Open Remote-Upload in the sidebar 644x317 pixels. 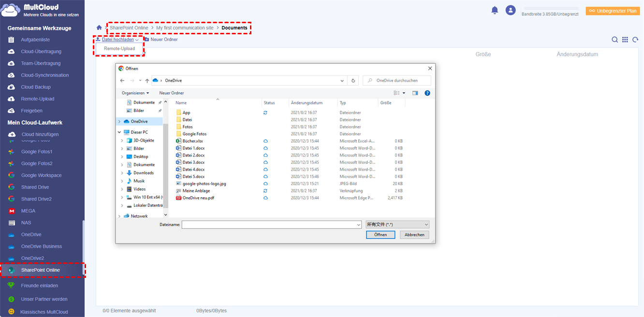coord(38,99)
